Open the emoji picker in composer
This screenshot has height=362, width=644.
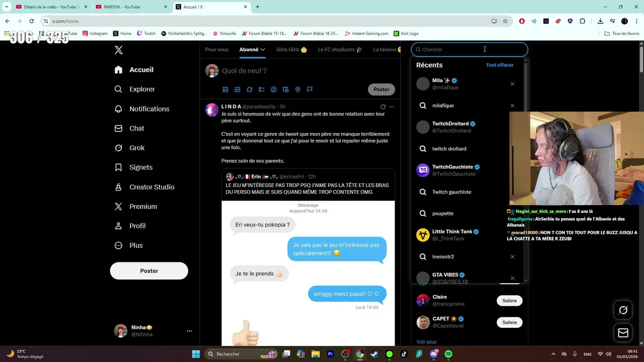[274, 89]
